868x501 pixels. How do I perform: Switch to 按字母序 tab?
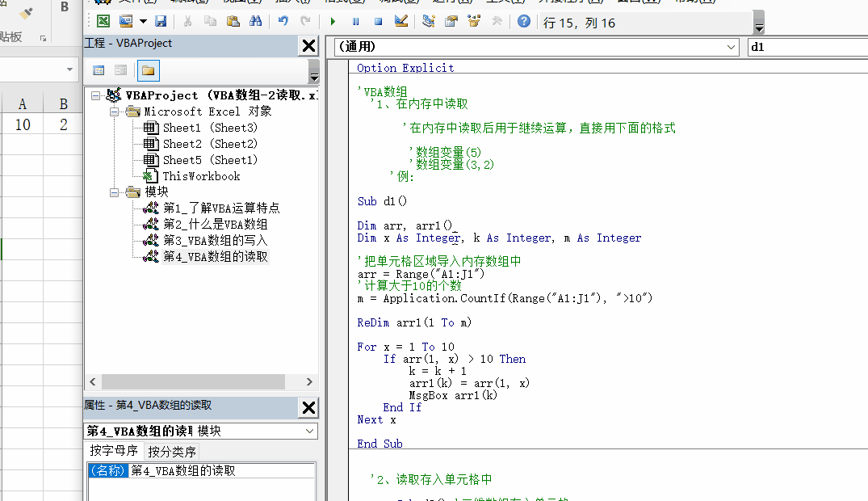click(x=114, y=451)
